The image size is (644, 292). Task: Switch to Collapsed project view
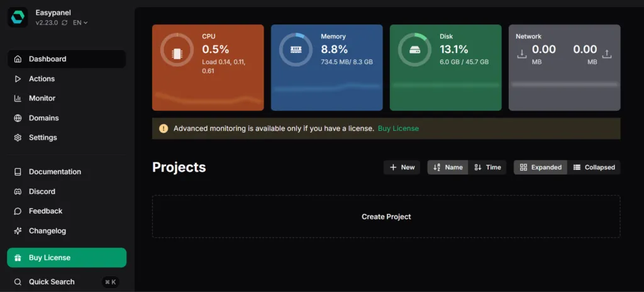(594, 167)
